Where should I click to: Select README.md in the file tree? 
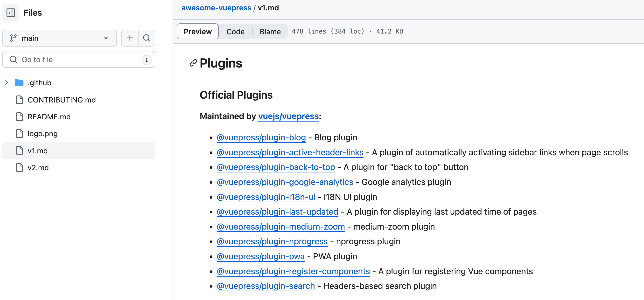(x=49, y=117)
